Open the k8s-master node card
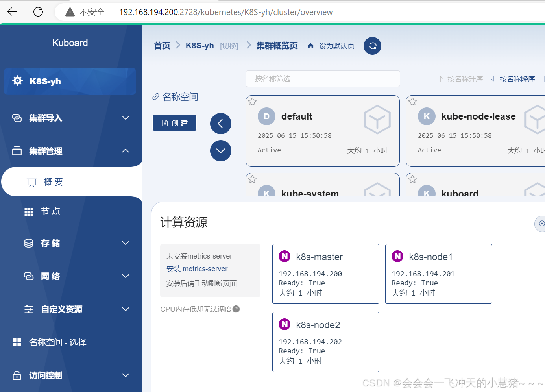Image resolution: width=545 pixels, height=392 pixels. click(326, 274)
